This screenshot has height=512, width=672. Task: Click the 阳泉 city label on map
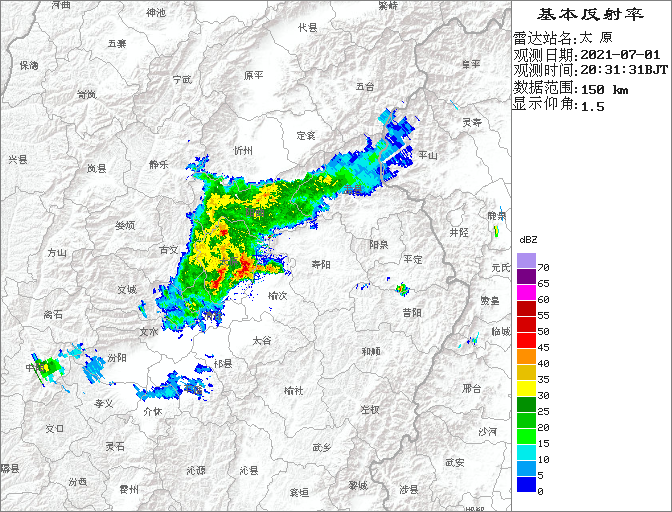(378, 244)
